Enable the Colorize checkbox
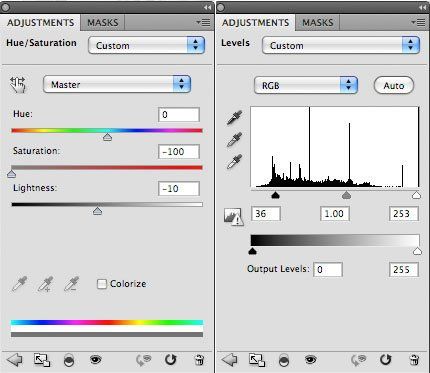This screenshot has height=373, width=430. coord(102,284)
